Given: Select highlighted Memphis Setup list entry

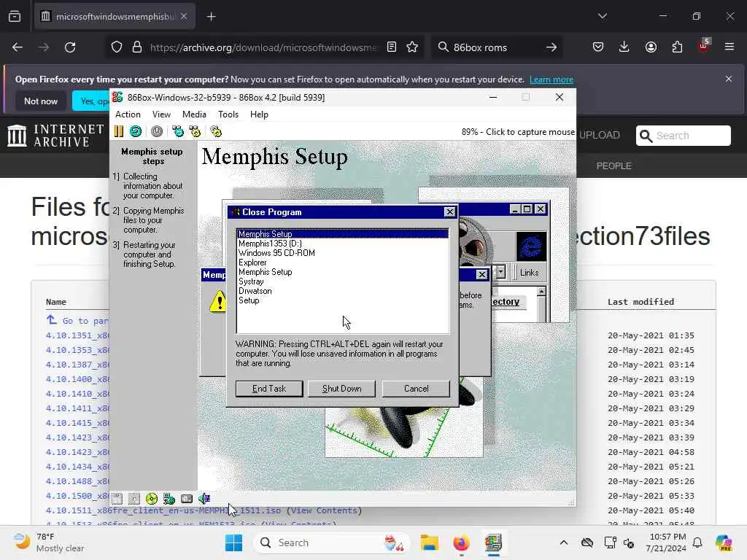Looking at the screenshot, I should point(343,234).
